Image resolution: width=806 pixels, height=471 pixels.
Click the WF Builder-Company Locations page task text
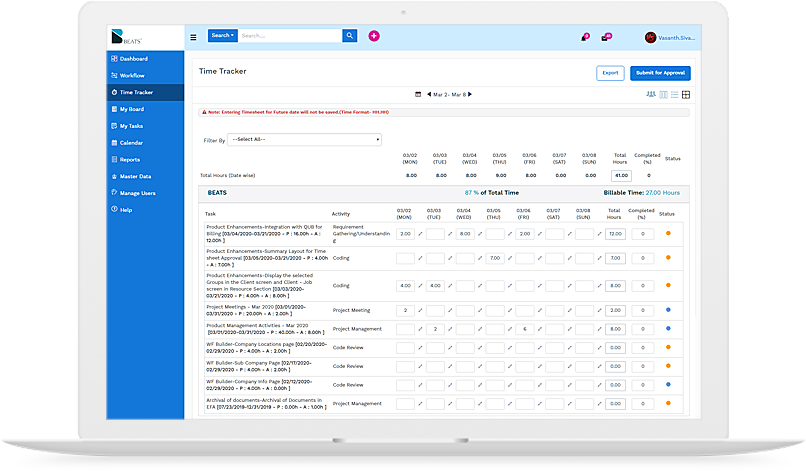(x=267, y=348)
